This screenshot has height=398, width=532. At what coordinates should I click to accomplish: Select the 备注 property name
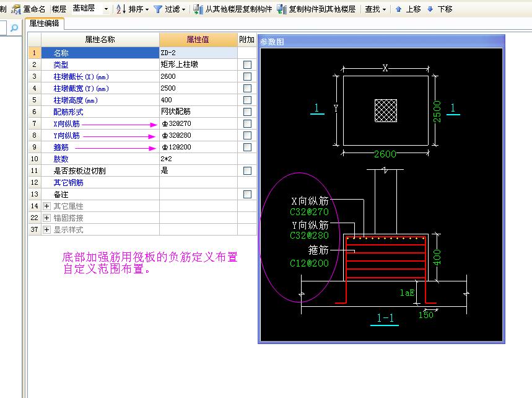coord(61,194)
